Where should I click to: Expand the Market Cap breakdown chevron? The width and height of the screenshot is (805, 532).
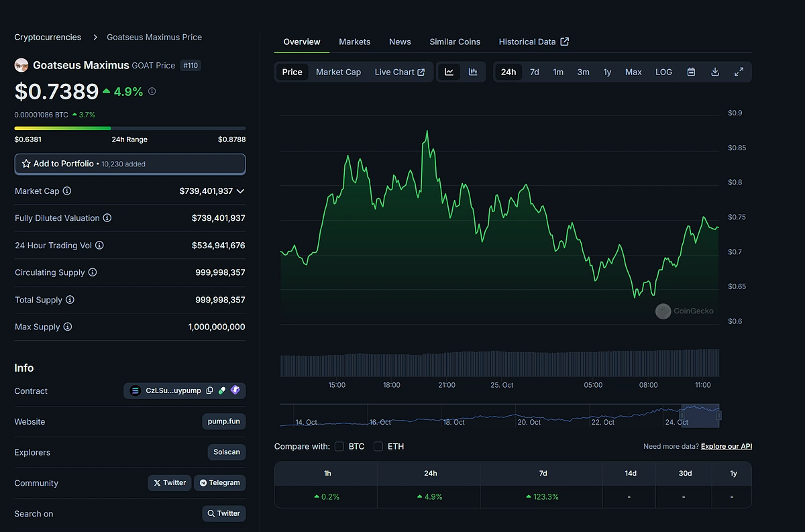tap(241, 191)
